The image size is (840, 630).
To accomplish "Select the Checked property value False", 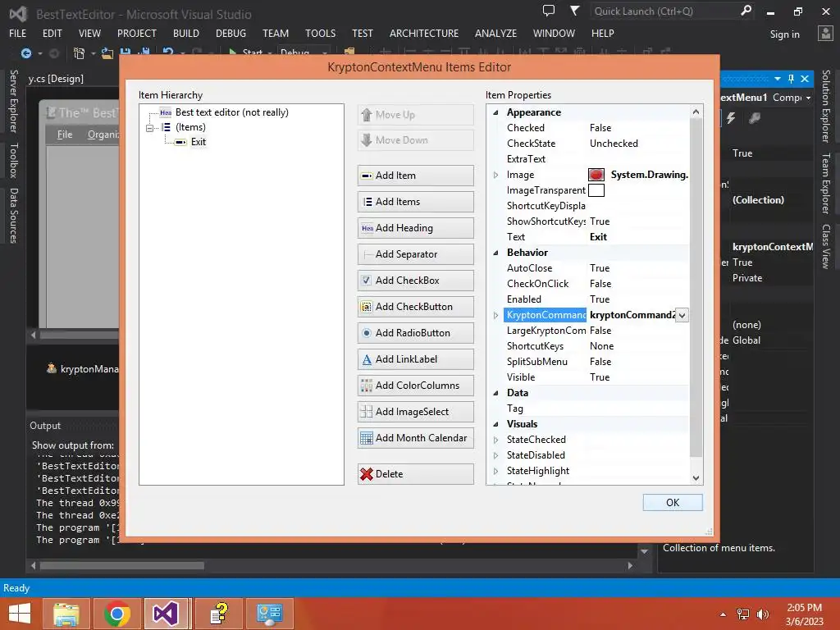I will [600, 128].
